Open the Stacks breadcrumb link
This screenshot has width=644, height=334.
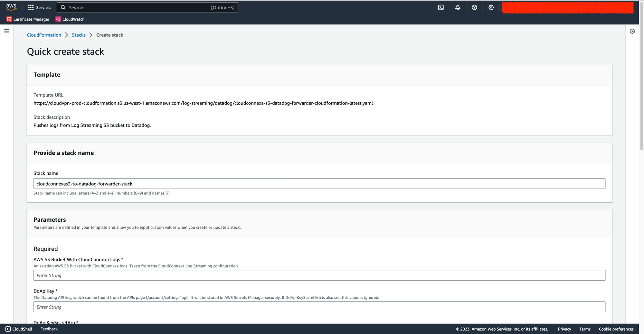coord(78,35)
